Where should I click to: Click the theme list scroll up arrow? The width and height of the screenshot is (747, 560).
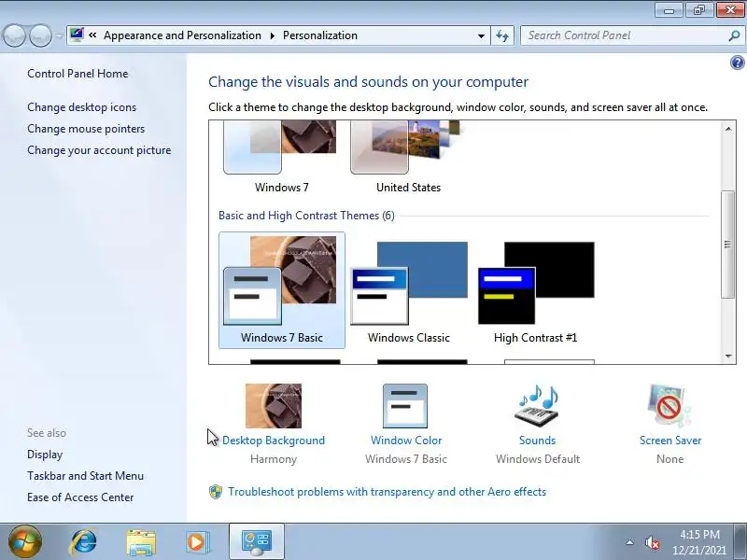click(728, 129)
